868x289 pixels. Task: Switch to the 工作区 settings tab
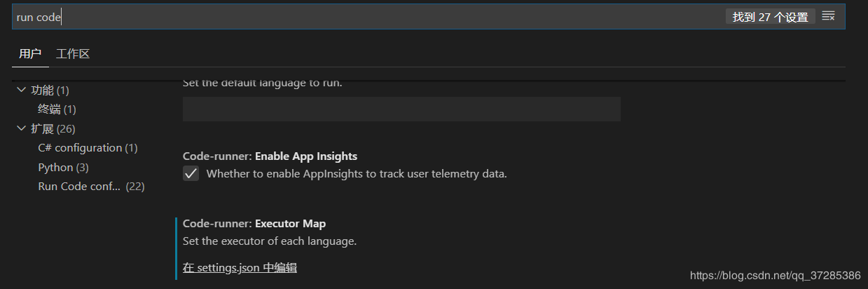[x=73, y=54]
